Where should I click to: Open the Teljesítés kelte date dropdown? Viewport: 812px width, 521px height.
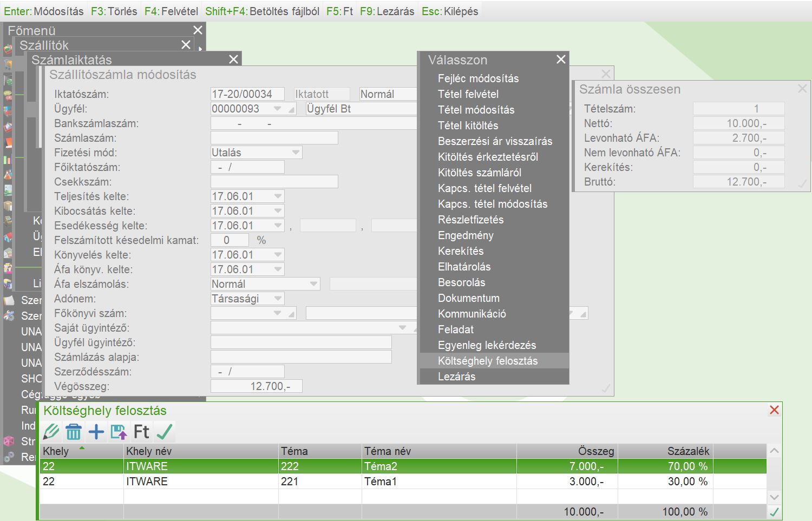coord(278,196)
